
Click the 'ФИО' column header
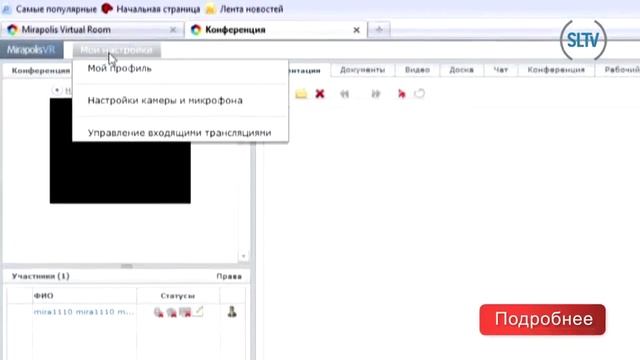point(43,296)
